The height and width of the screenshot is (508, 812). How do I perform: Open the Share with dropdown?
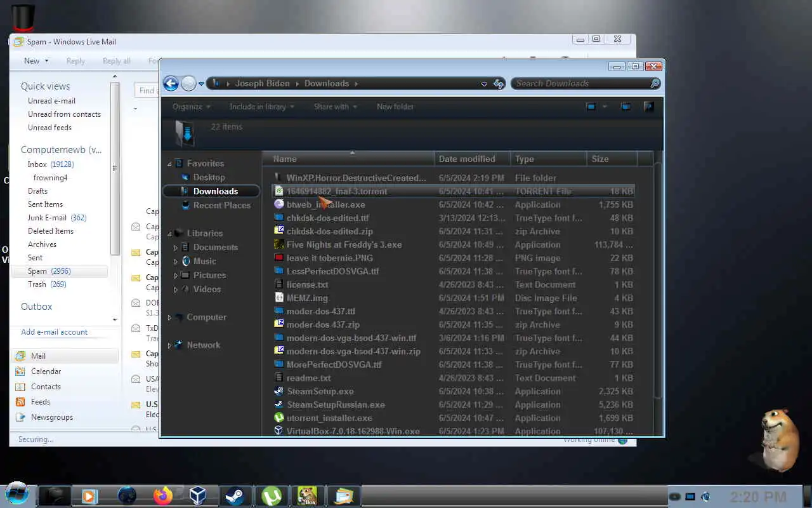336,107
